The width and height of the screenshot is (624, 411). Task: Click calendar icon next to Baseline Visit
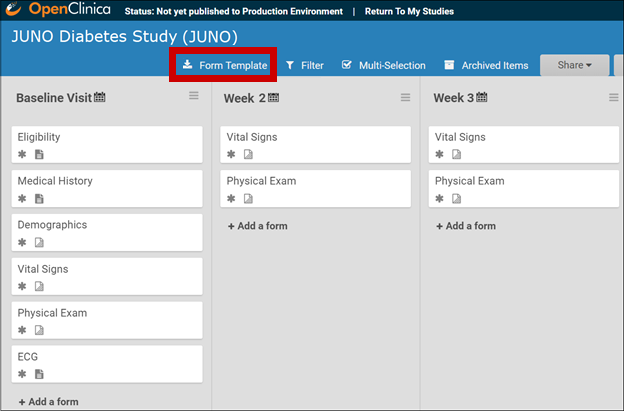pyautogui.click(x=100, y=97)
